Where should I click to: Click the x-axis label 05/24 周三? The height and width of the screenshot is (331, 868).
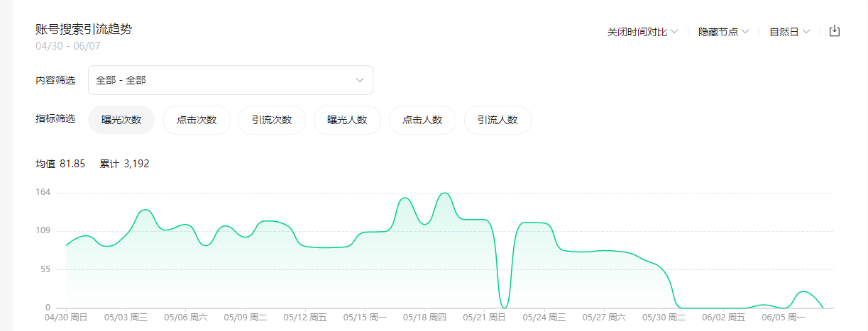[x=544, y=319]
